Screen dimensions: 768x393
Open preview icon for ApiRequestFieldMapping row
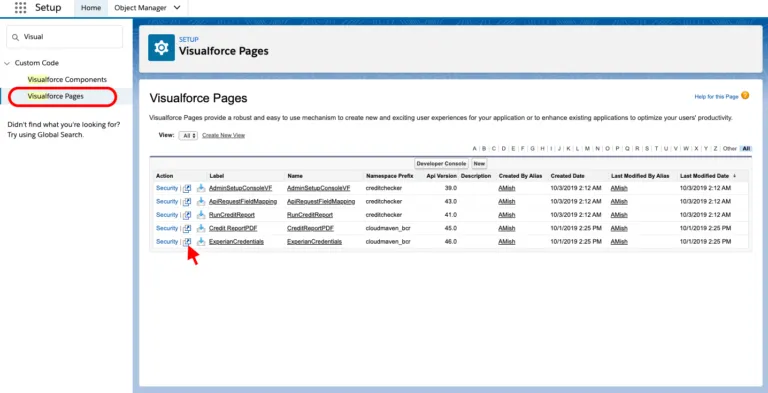point(187,201)
